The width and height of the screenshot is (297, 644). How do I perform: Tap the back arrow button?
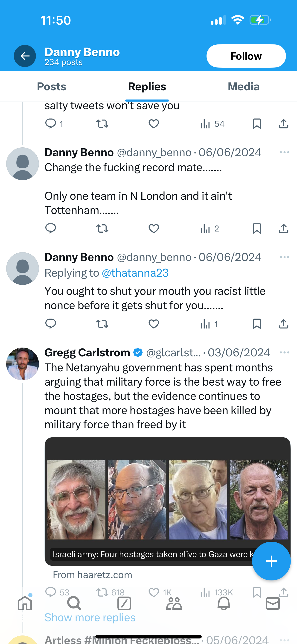25,56
